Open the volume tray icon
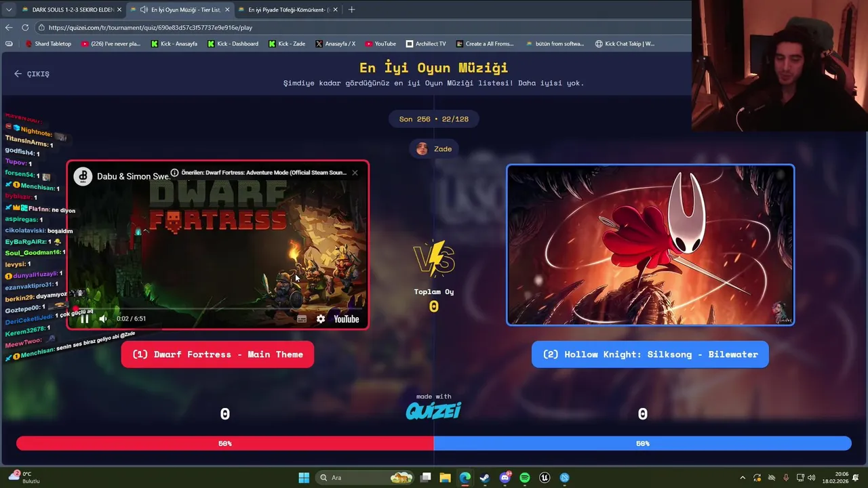868x488 pixels. pos(812,478)
